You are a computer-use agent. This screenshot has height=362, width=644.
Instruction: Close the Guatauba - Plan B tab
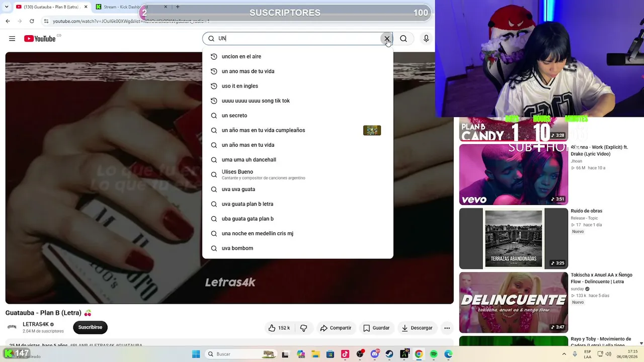(86, 7)
